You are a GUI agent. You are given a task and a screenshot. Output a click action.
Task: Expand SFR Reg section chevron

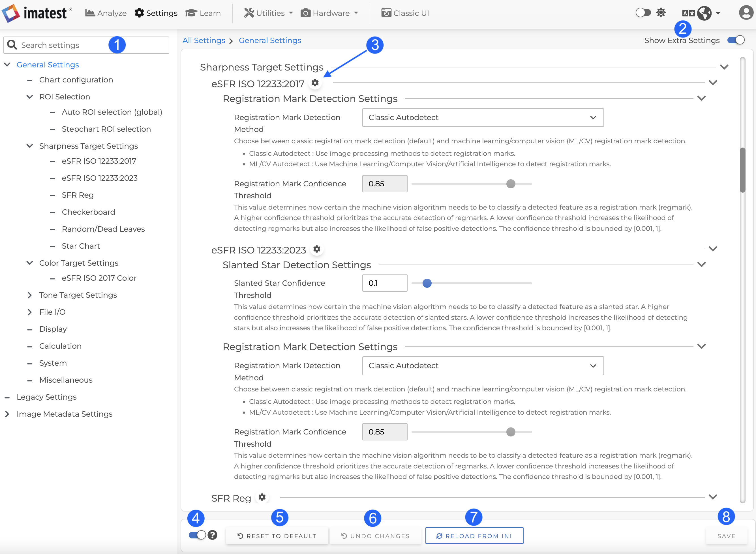[713, 497]
